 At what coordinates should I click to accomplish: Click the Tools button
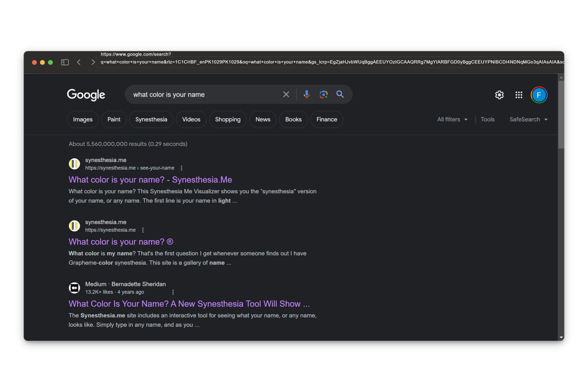(487, 119)
